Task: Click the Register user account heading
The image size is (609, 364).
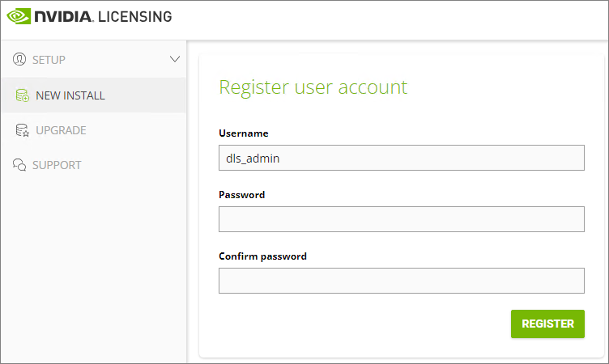Action: pos(313,87)
